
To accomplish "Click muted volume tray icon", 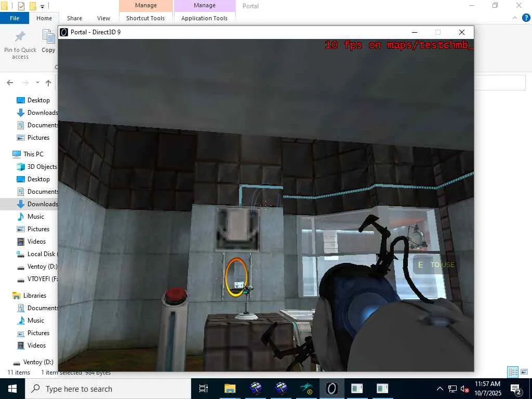I will [464, 389].
